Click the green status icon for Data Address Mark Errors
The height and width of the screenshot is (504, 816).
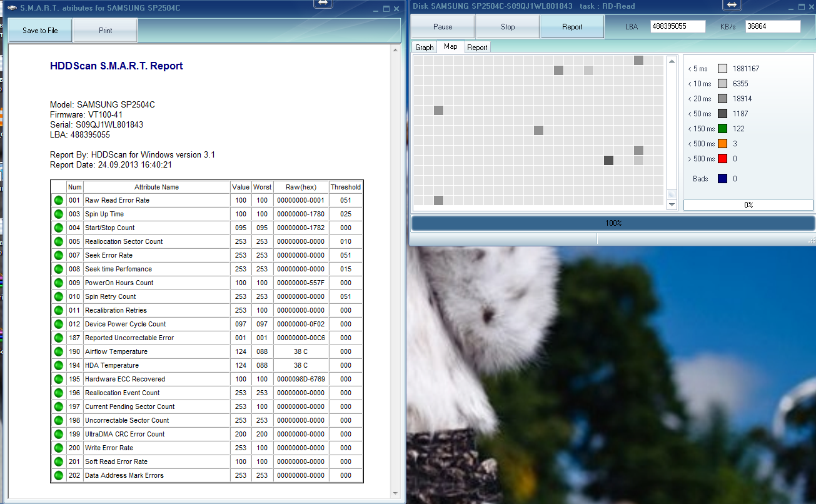click(x=59, y=476)
